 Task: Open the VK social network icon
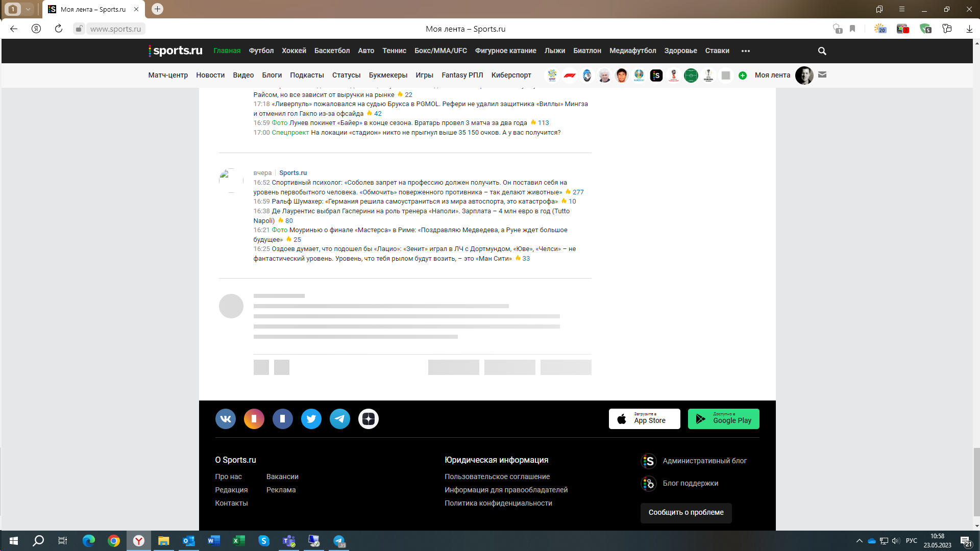(x=226, y=419)
